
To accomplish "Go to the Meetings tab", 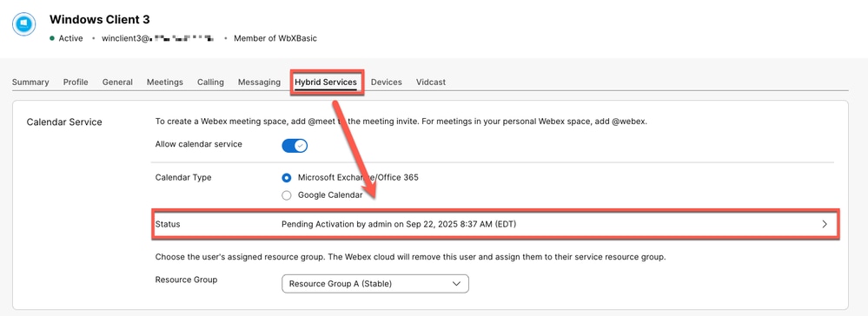I will tap(165, 82).
